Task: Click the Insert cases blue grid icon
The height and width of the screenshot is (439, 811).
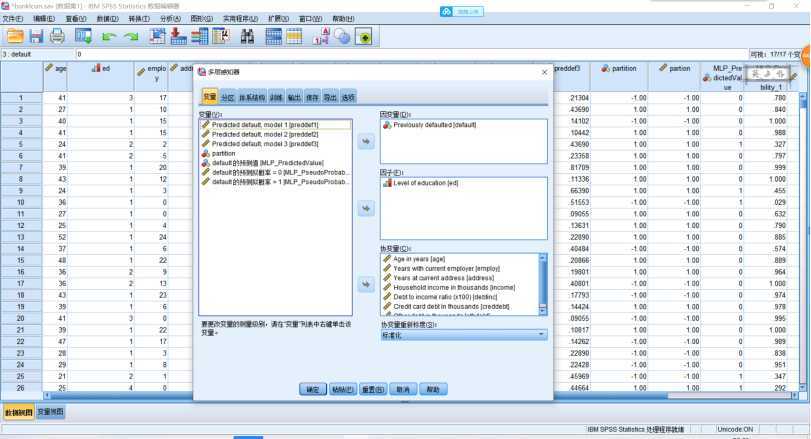Action: point(273,36)
